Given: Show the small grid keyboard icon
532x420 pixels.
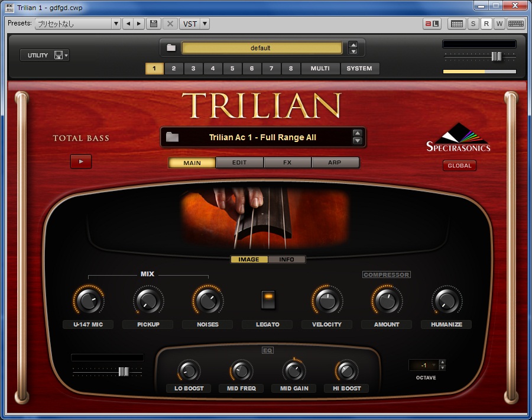Looking at the screenshot, I should (x=457, y=24).
